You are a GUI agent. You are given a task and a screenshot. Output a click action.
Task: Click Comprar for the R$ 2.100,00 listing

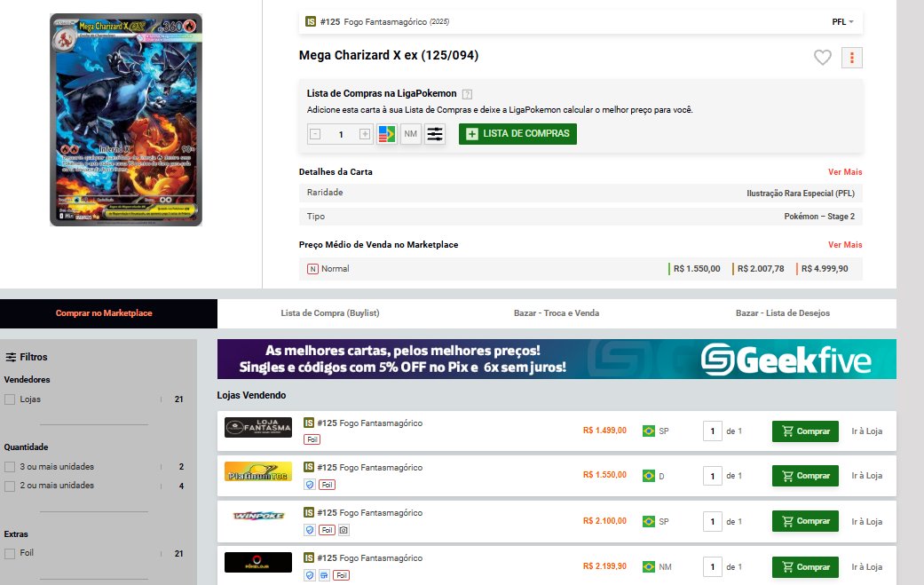point(806,521)
